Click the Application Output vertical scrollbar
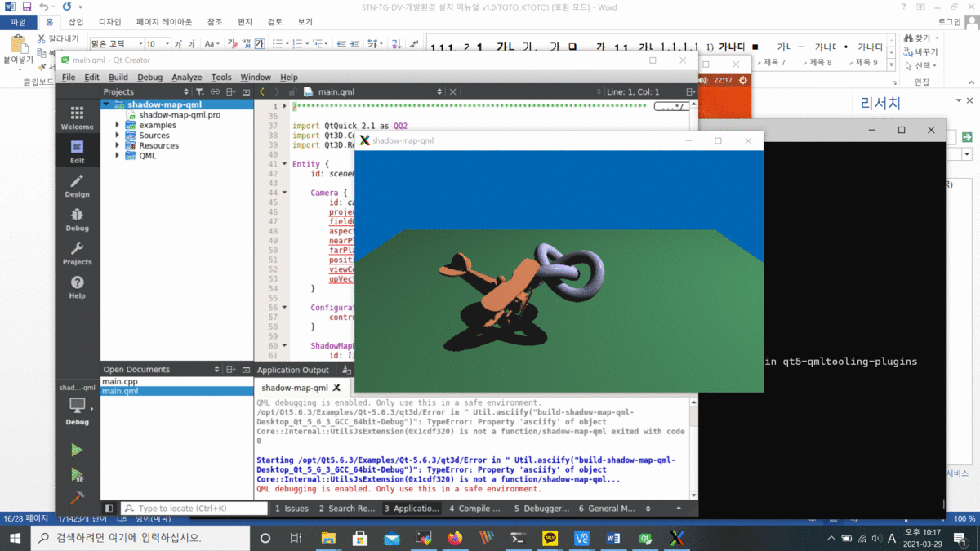Viewport: 980px width, 551px height. pos(693,449)
